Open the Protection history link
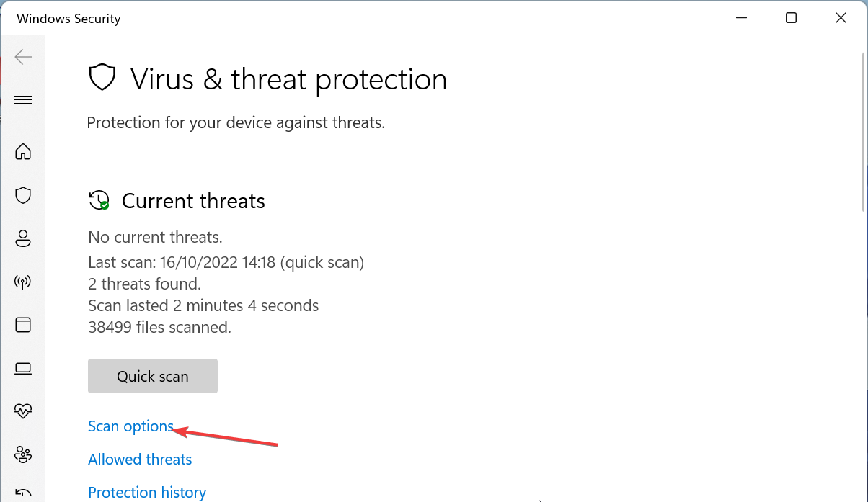The height and width of the screenshot is (502, 868). (146, 492)
